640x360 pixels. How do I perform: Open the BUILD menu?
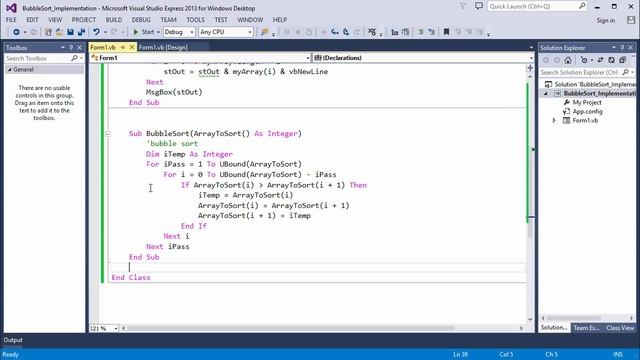pyautogui.click(x=113, y=20)
